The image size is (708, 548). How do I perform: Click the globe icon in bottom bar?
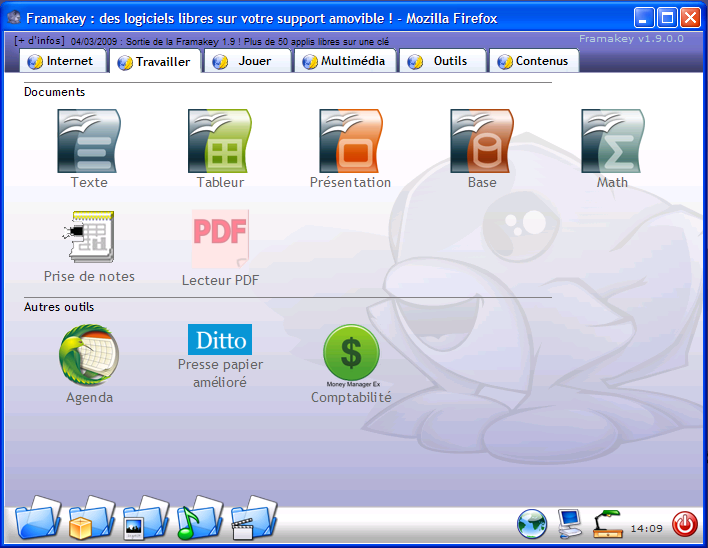[x=531, y=523]
